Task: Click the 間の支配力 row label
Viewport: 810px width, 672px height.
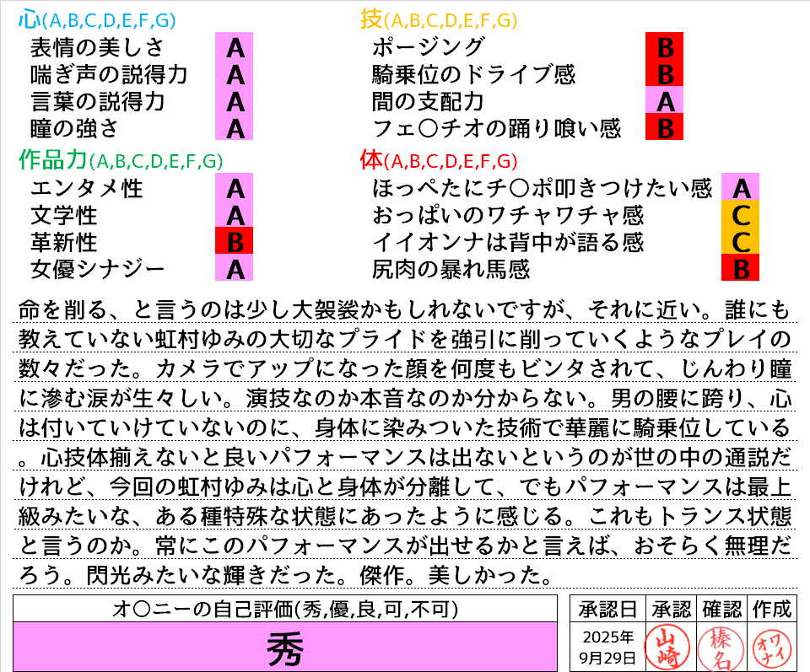Action: pos(428,102)
